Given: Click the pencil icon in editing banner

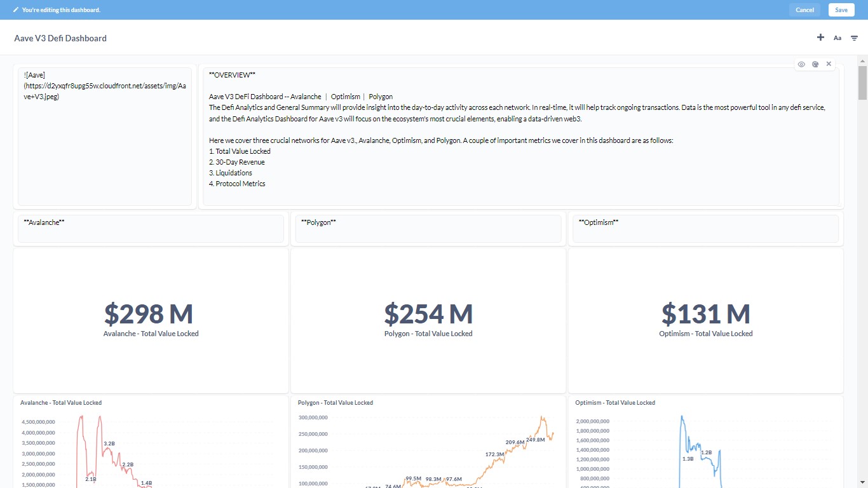Looking at the screenshot, I should [x=16, y=10].
